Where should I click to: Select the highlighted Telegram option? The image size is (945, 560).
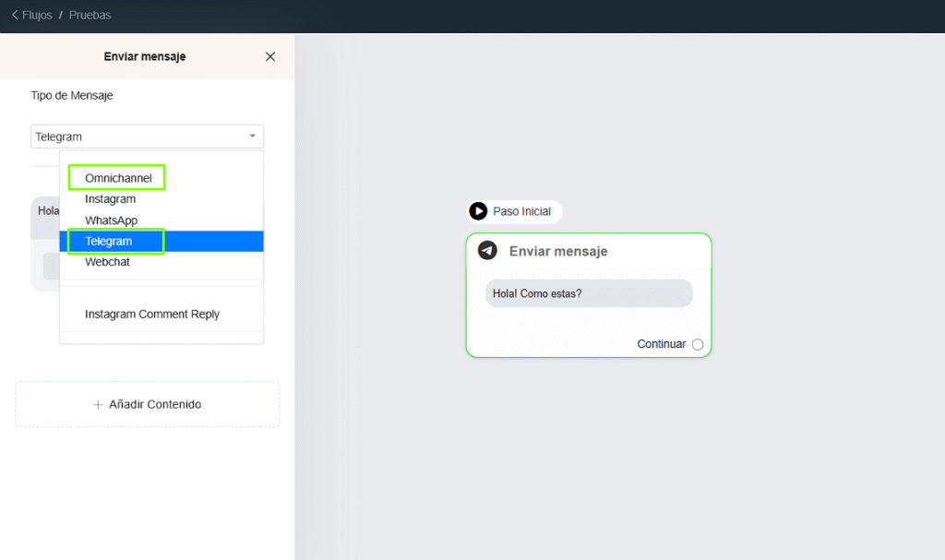click(x=109, y=241)
